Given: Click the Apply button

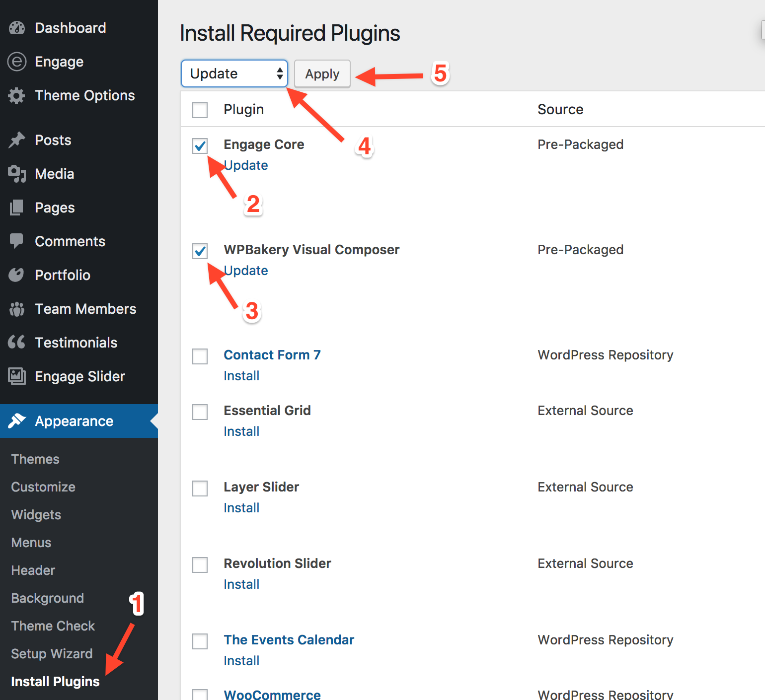Looking at the screenshot, I should (322, 74).
